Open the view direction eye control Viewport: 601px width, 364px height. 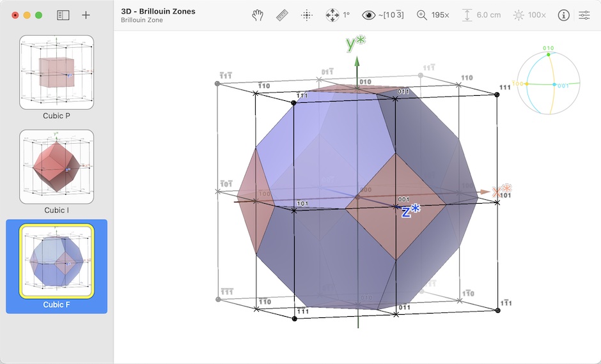369,15
